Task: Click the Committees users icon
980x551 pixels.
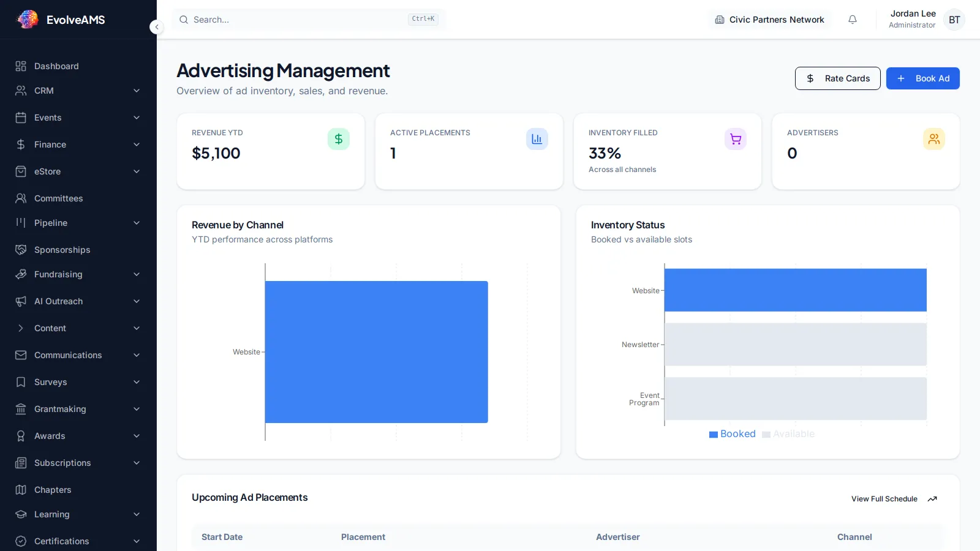Action: (21, 198)
